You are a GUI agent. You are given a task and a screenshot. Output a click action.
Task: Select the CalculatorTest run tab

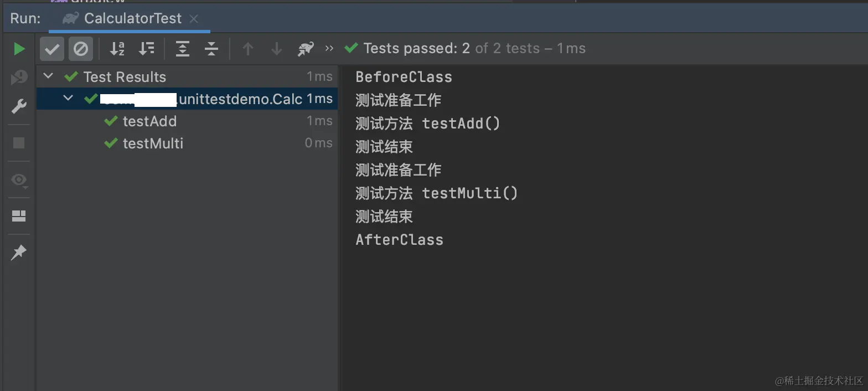click(132, 18)
